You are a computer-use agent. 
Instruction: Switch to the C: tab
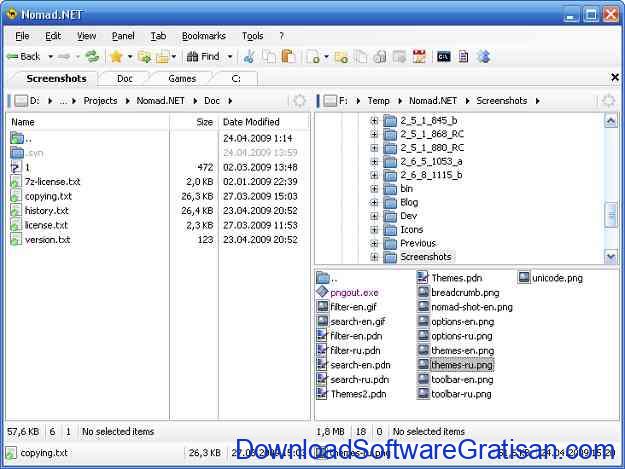[x=236, y=78]
